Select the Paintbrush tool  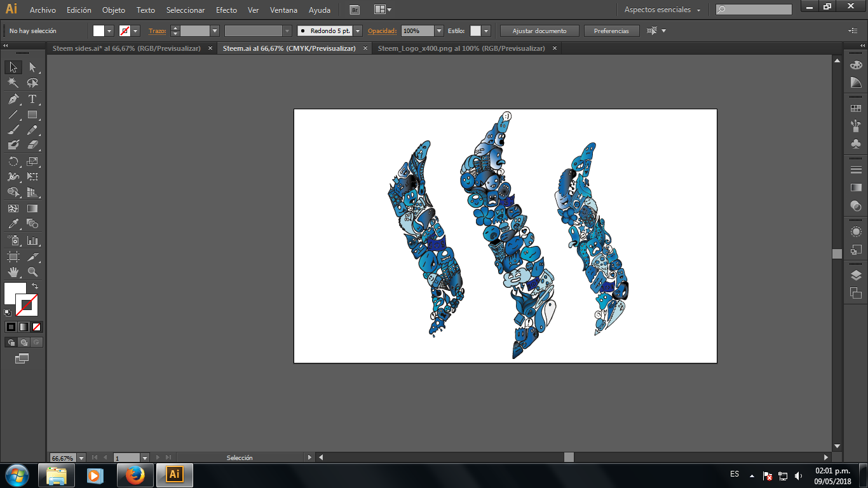coord(13,130)
